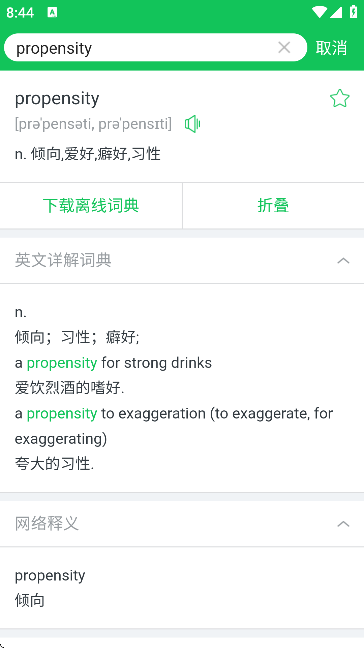Screen dimensions: 364x648
Task: Tap the battery icon in the status bar
Action: click(x=353, y=12)
